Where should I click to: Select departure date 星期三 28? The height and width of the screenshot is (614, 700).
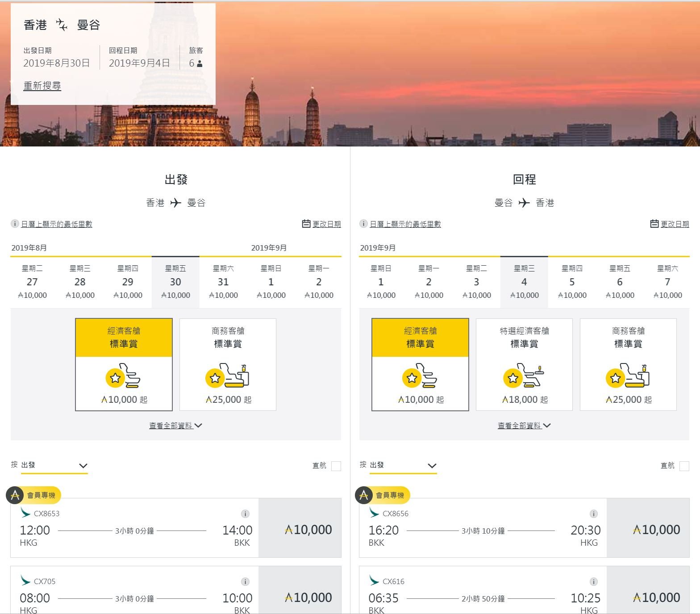(80, 282)
